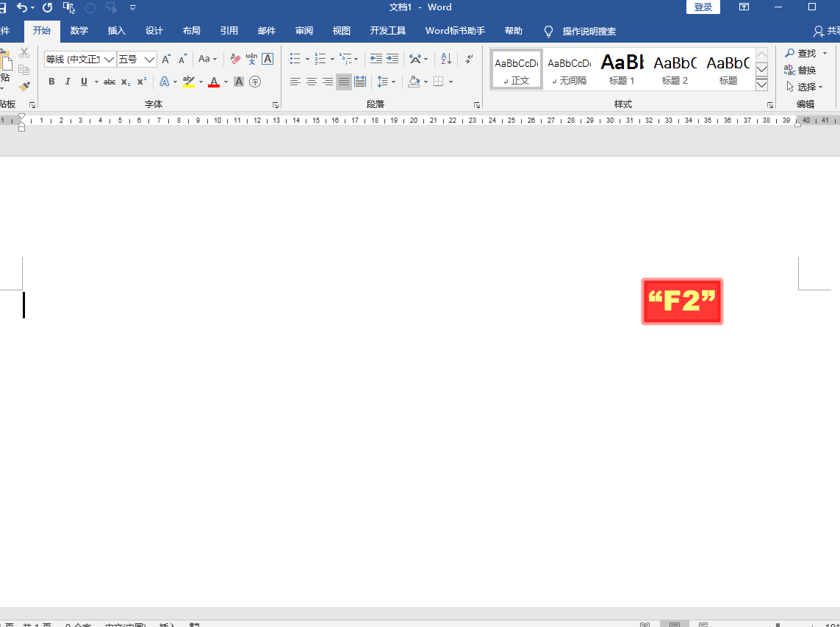
Task: Align text left
Action: [295, 82]
